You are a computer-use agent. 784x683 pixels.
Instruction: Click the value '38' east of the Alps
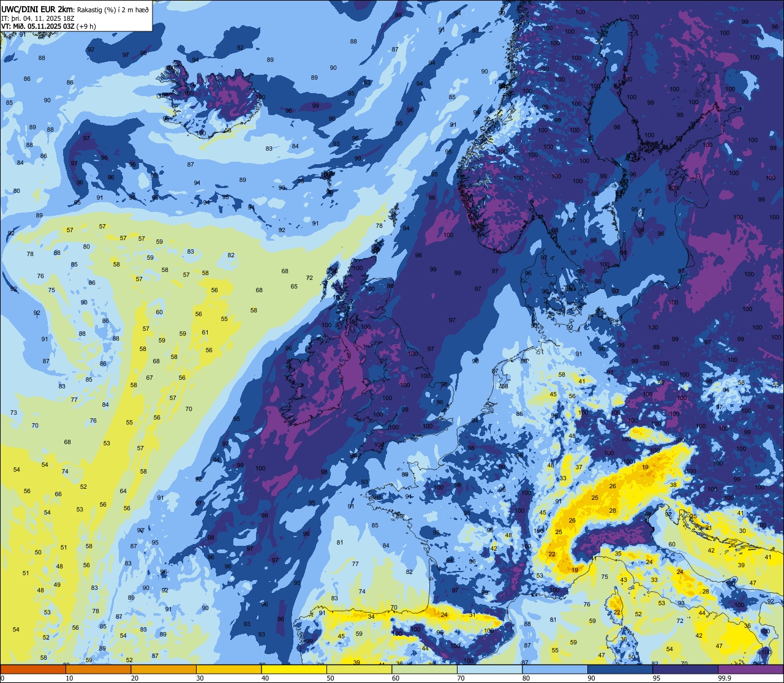[673, 485]
